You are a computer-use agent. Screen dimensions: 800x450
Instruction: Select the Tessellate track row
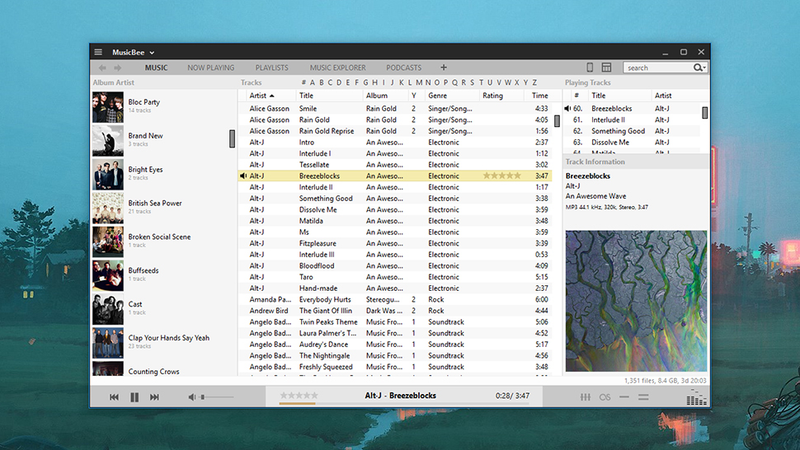[395, 165]
